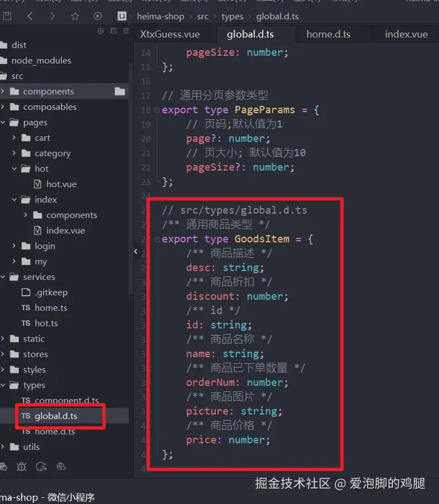Select the src folder row

pyautogui.click(x=17, y=76)
